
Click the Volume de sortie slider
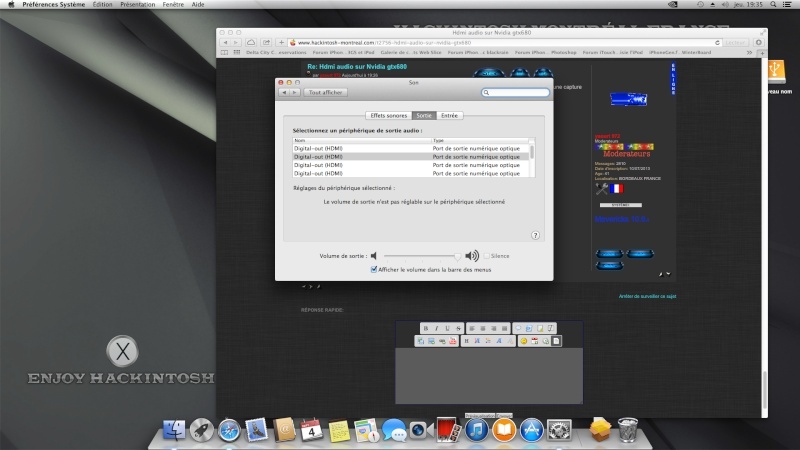coord(422,256)
